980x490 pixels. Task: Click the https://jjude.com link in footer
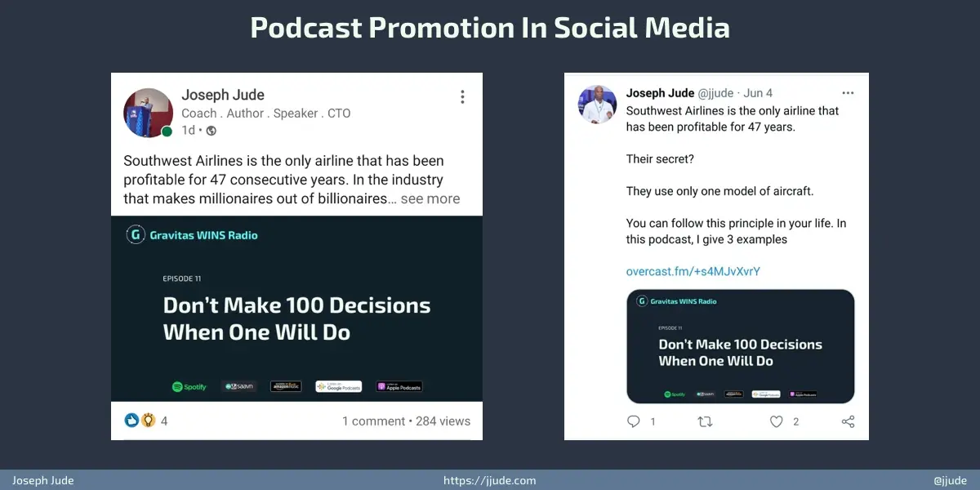489,480
